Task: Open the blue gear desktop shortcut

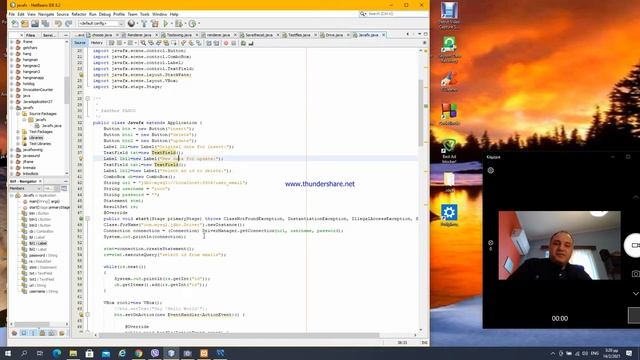Action: coord(449,215)
